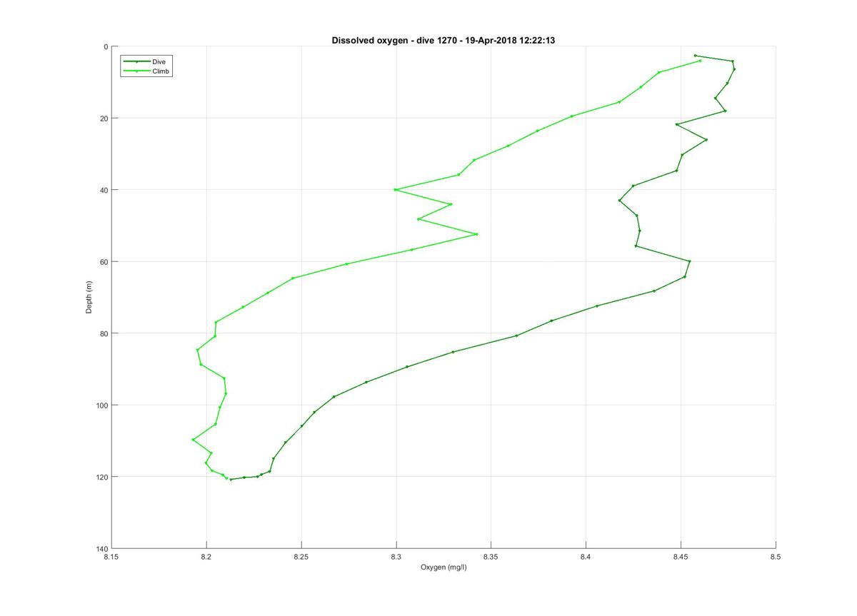Click the x-axis tick label 8.45
The width and height of the screenshot is (857, 616).
pyautogui.click(x=681, y=556)
